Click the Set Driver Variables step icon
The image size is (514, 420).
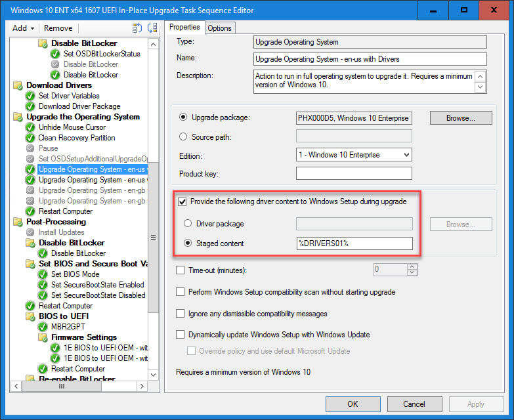30,96
